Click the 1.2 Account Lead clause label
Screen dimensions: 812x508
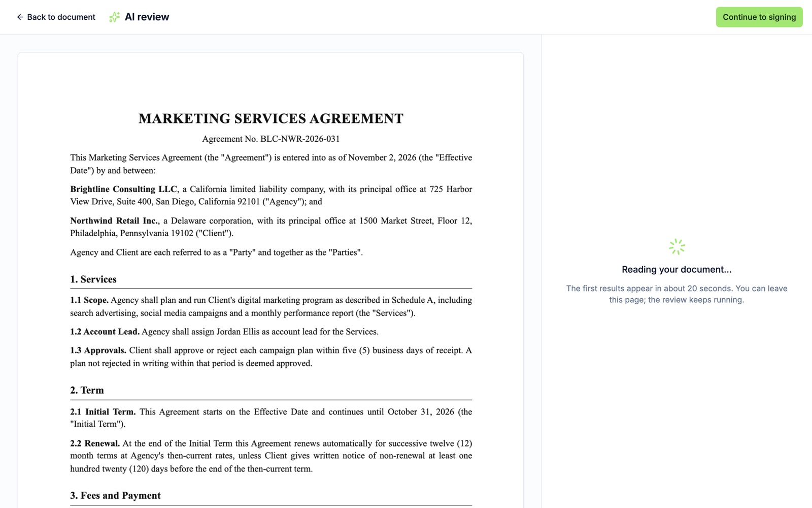(105, 332)
